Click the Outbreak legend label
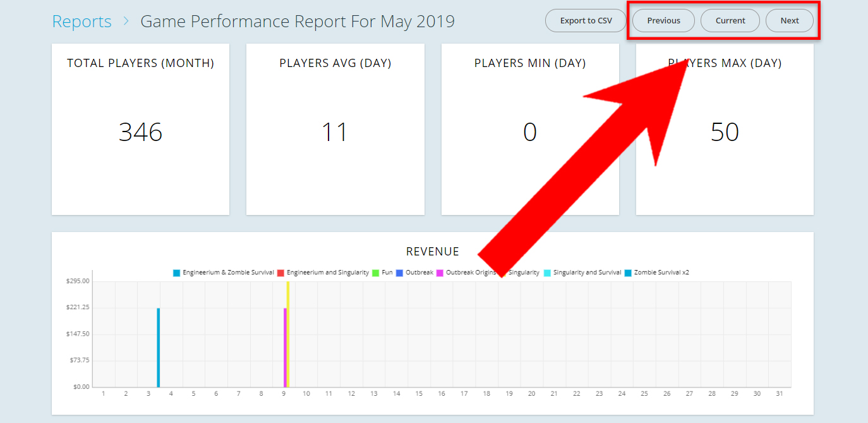868x423 pixels. (x=419, y=273)
